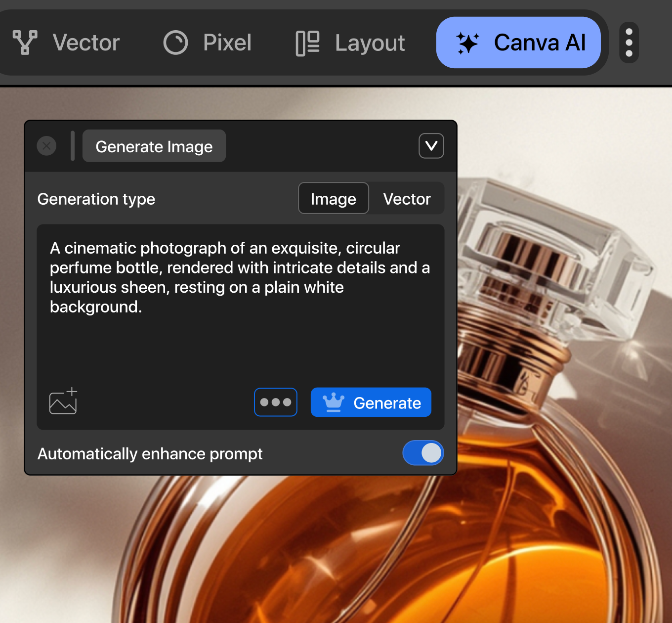
Task: Open the horizontal ellipsis more options
Action: (275, 402)
